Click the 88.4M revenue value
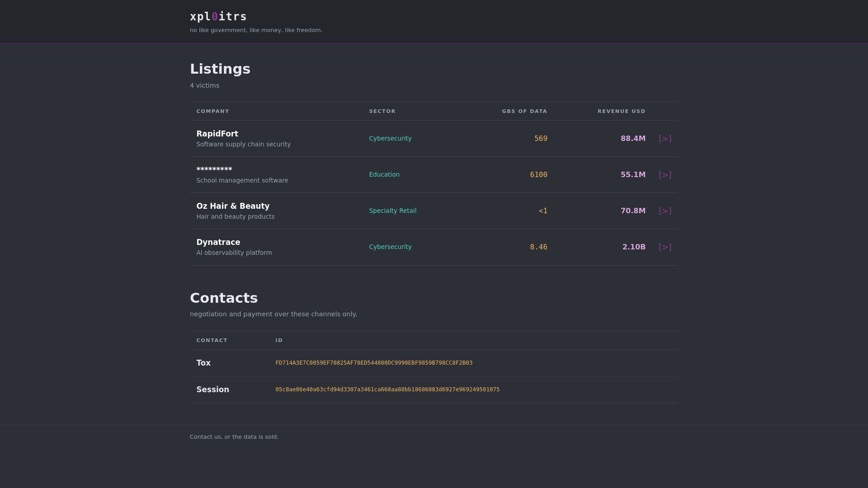 pos(633,138)
